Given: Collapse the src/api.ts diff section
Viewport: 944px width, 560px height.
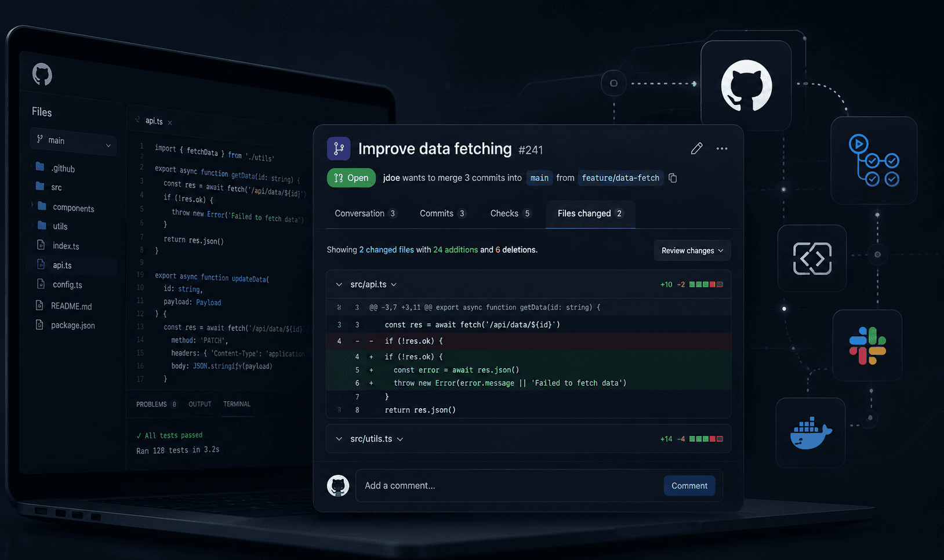Looking at the screenshot, I should click(x=339, y=285).
